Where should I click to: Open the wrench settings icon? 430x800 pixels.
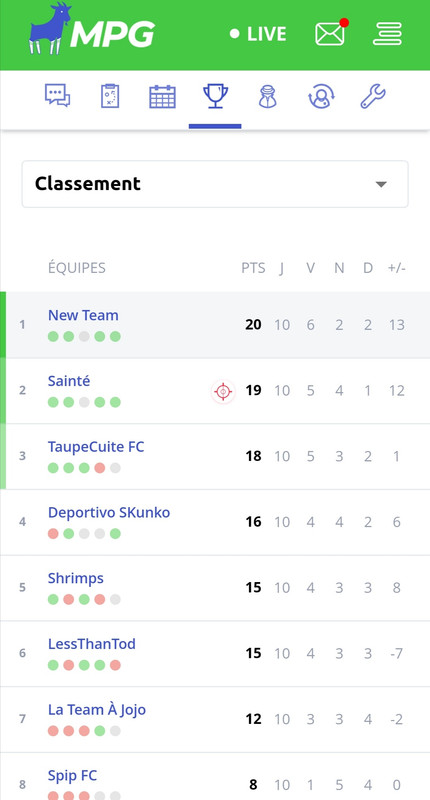373,96
